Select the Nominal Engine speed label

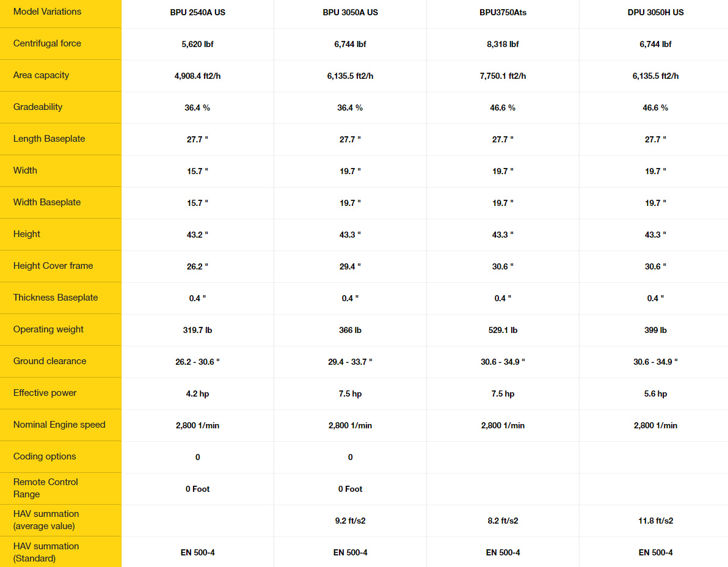click(59, 425)
